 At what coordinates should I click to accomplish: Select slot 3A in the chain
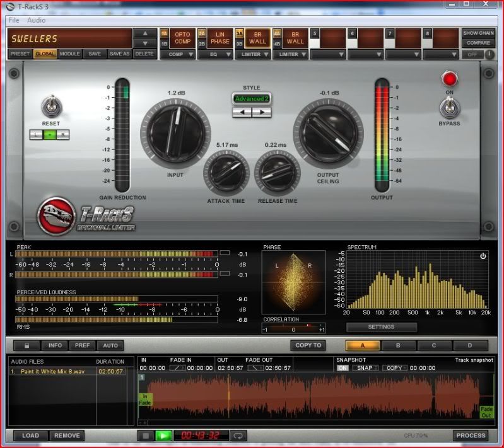(240, 34)
